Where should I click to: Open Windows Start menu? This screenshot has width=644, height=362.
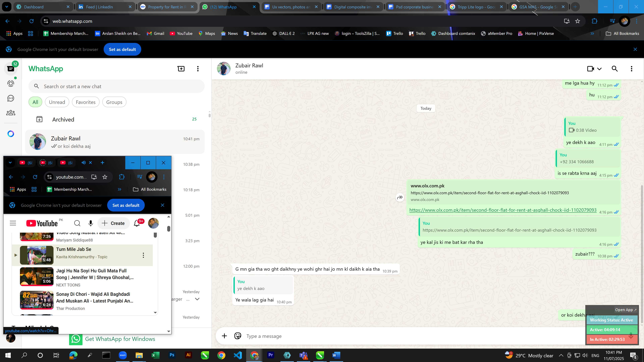8,355
